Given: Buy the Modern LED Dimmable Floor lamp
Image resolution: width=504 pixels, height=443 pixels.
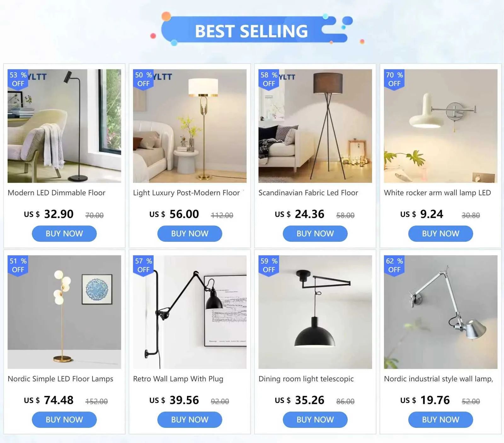Looking at the screenshot, I should tap(64, 233).
